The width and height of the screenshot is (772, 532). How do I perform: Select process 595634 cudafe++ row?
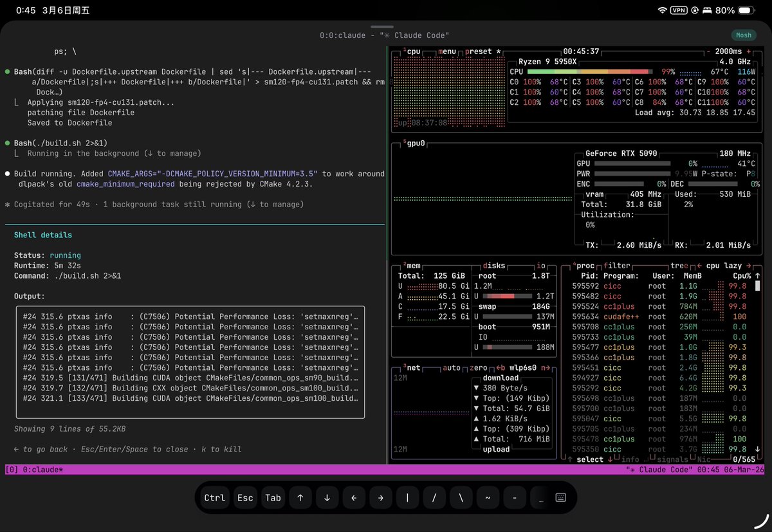pyautogui.click(x=659, y=316)
